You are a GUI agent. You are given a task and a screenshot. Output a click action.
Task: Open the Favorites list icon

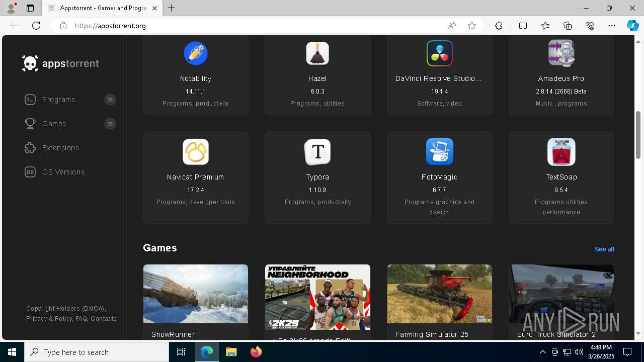[x=545, y=26]
